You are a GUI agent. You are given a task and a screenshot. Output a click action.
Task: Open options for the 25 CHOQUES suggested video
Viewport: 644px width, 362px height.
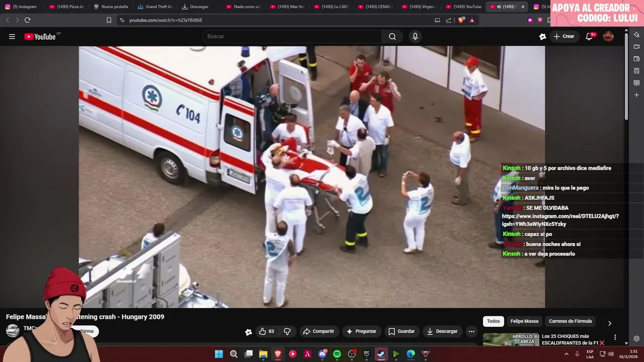[615, 337]
